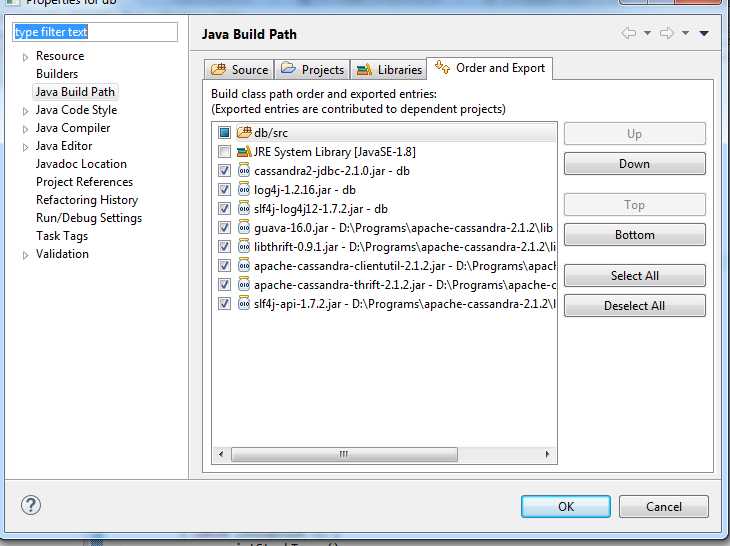The image size is (730, 546).
Task: Click the apache-cassandra-thrift jar icon
Action: [244, 285]
